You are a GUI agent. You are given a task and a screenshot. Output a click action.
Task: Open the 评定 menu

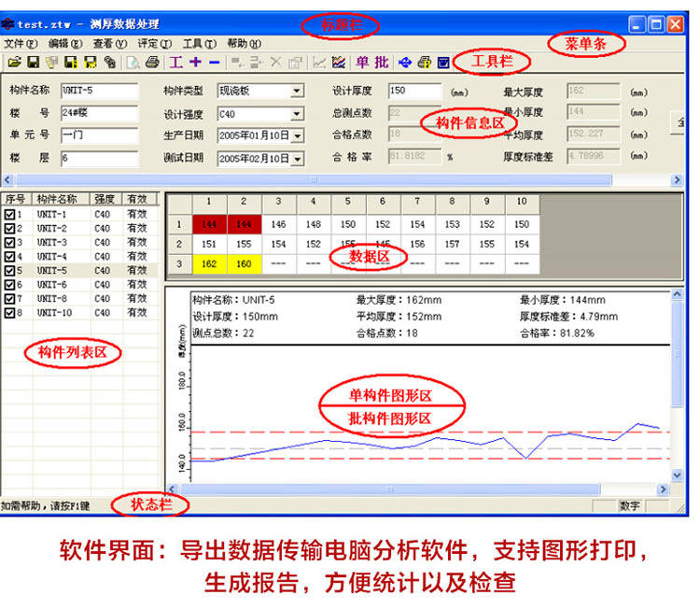[x=154, y=44]
